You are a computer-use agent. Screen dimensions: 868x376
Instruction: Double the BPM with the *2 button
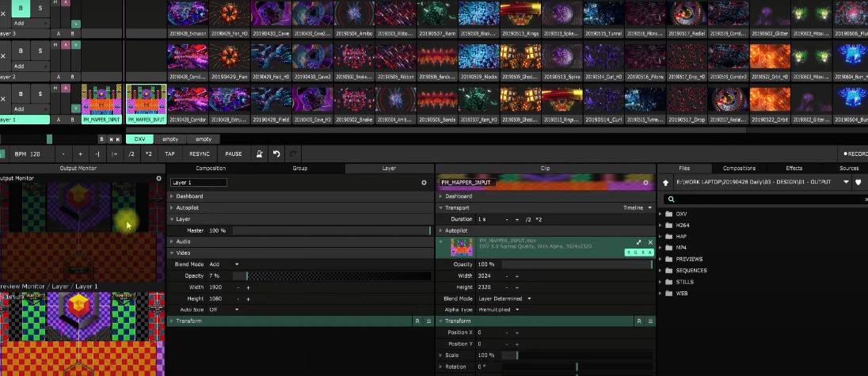click(x=148, y=154)
